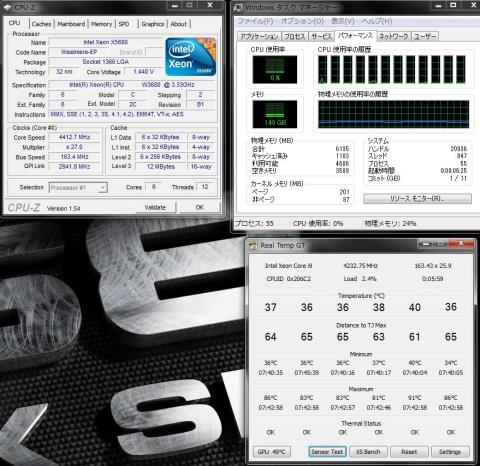Click the Reset button in Real Temp GT
Screen dimensions: 480x466
(x=409, y=452)
